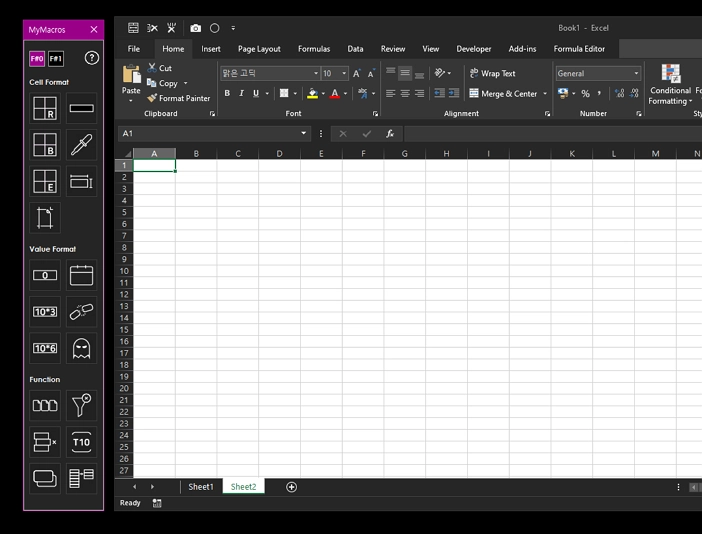
Task: Click the three-columns function icon
Action: coord(45,406)
